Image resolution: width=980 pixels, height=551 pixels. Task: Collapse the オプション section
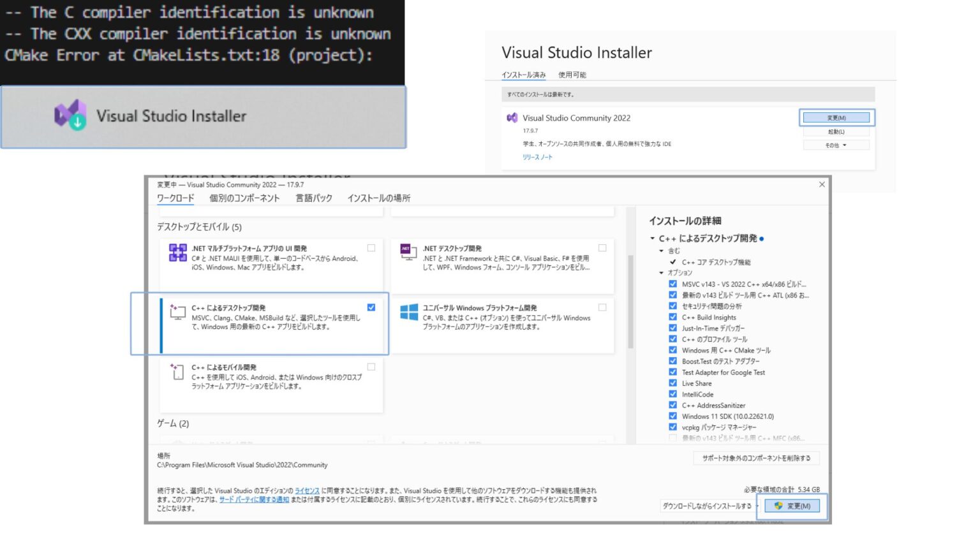click(662, 272)
